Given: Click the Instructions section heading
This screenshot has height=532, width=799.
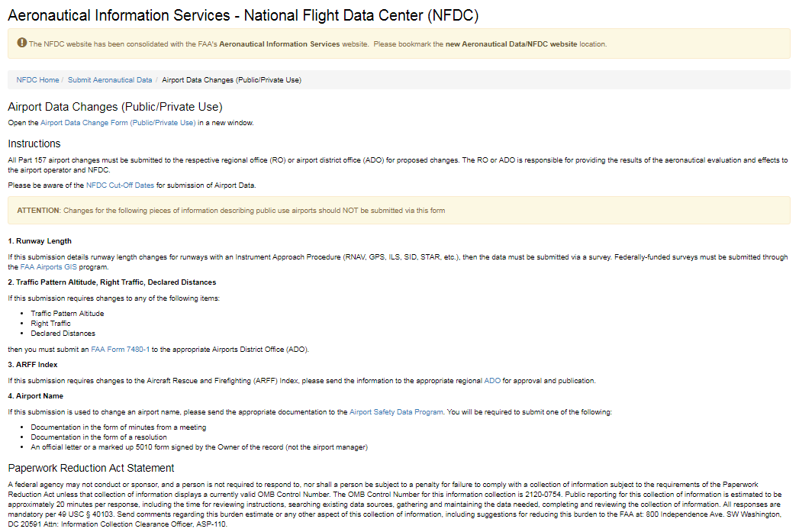Looking at the screenshot, I should coord(34,143).
